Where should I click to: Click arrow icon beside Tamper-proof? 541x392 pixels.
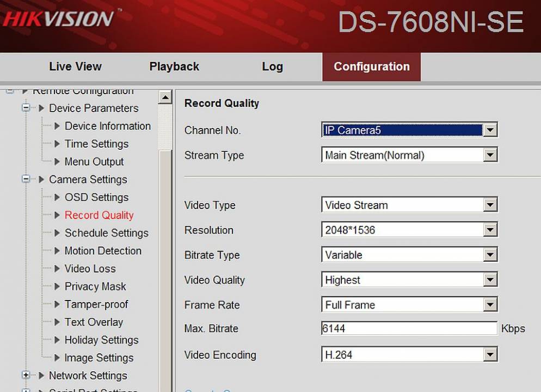click(57, 304)
